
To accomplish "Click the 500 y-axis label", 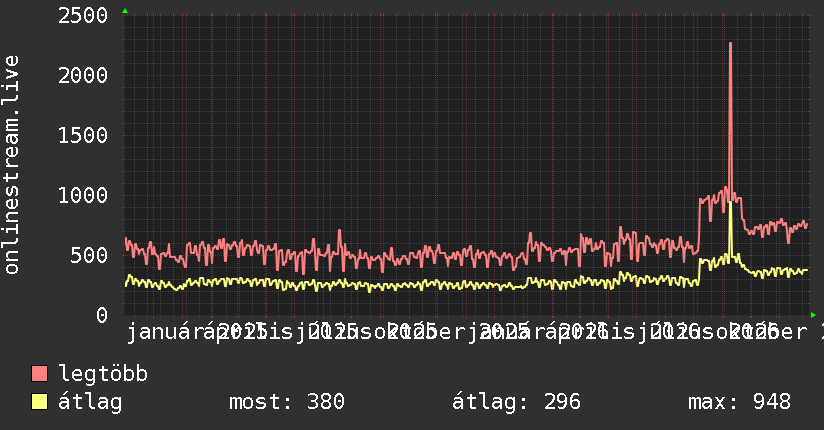I will click(89, 255).
